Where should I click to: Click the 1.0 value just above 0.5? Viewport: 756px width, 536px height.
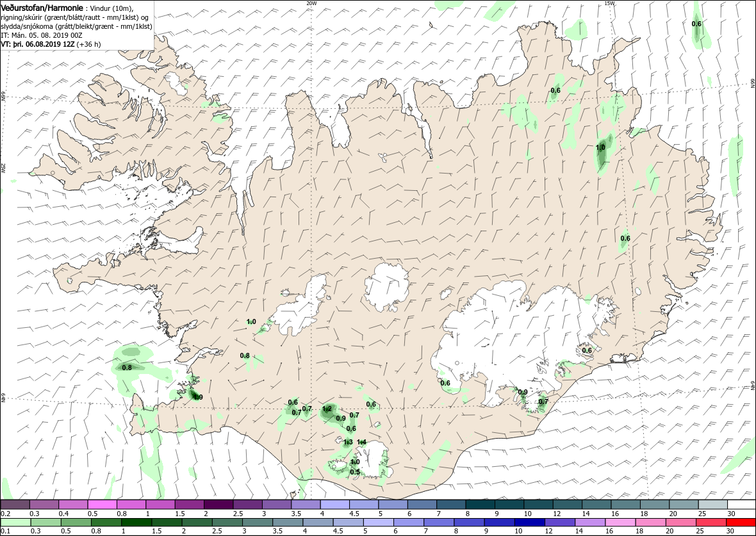(354, 462)
